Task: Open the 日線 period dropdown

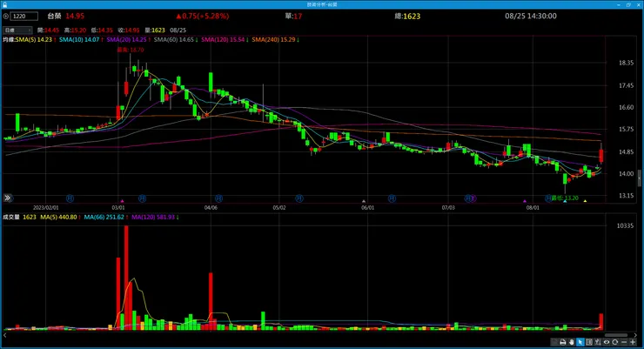Action: coord(17,30)
